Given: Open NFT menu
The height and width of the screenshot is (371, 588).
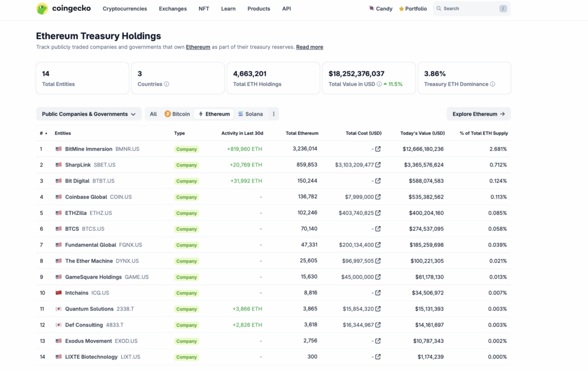Looking at the screenshot, I should click(204, 9).
